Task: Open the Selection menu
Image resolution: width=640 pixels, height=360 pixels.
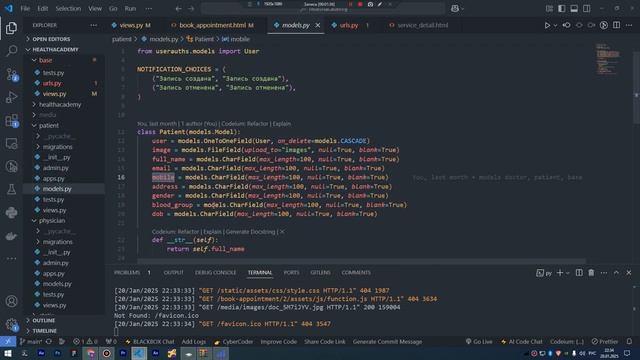Action: (68, 9)
